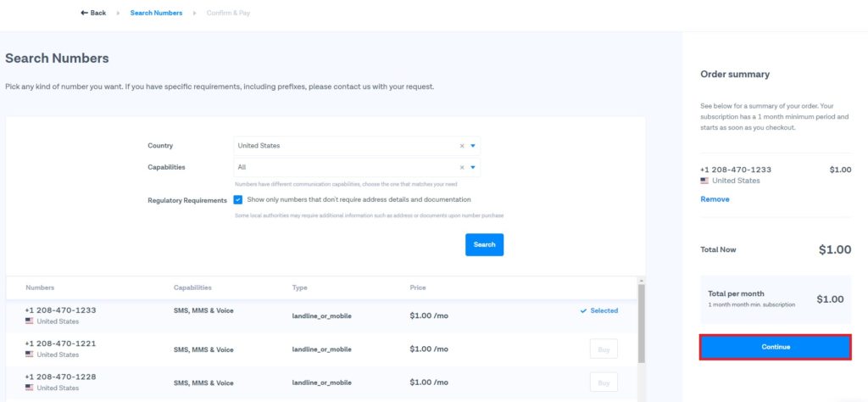868x402 pixels.
Task: Click the +1 208-470-1233 entry in Order summary
Action: pos(736,170)
